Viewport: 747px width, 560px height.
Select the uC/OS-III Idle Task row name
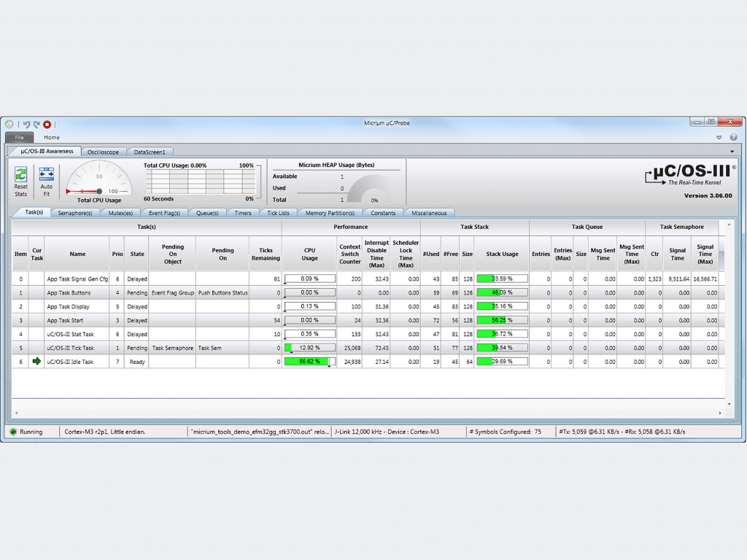click(x=70, y=362)
